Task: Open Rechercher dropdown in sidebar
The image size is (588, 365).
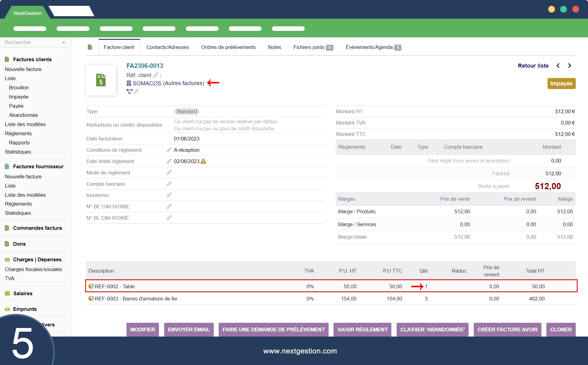Action: coord(64,43)
